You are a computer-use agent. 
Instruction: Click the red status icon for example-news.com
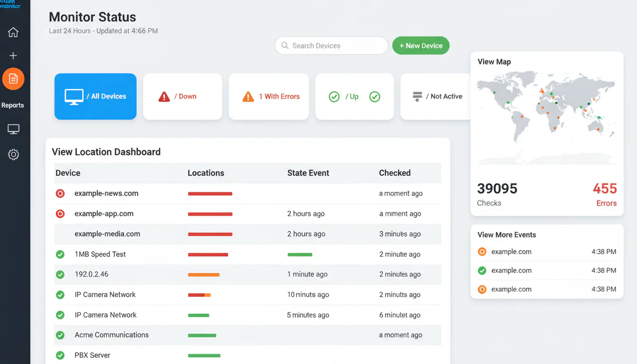click(x=60, y=193)
